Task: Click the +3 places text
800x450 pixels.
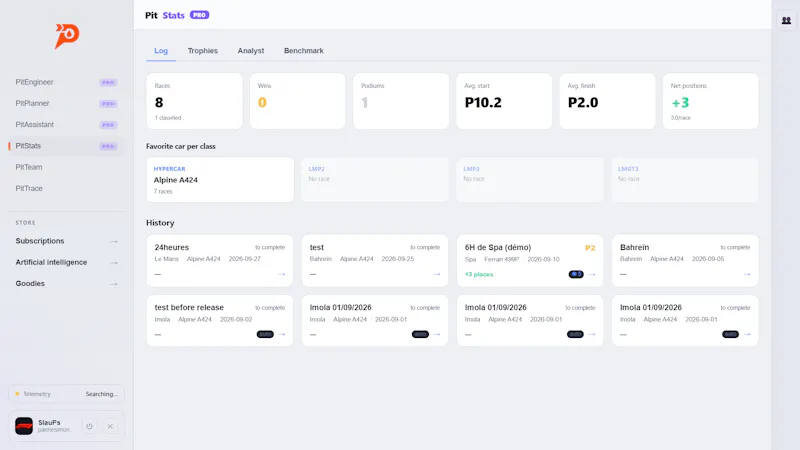Action: [479, 274]
